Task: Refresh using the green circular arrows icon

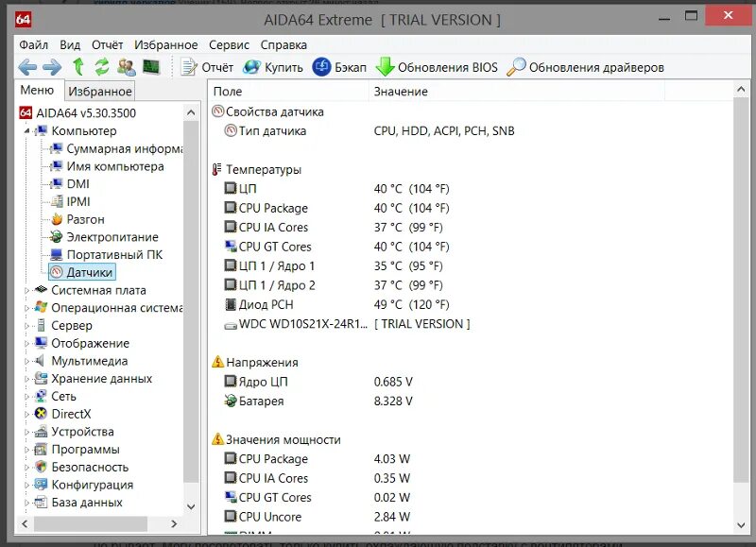Action: click(x=102, y=66)
